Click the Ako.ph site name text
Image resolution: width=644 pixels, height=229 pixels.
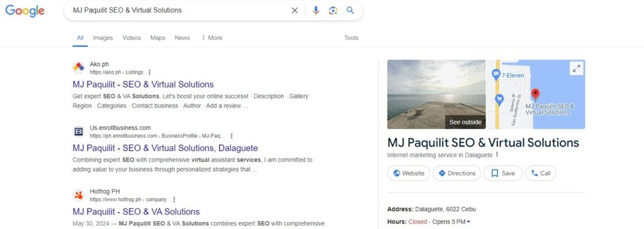coord(99,64)
